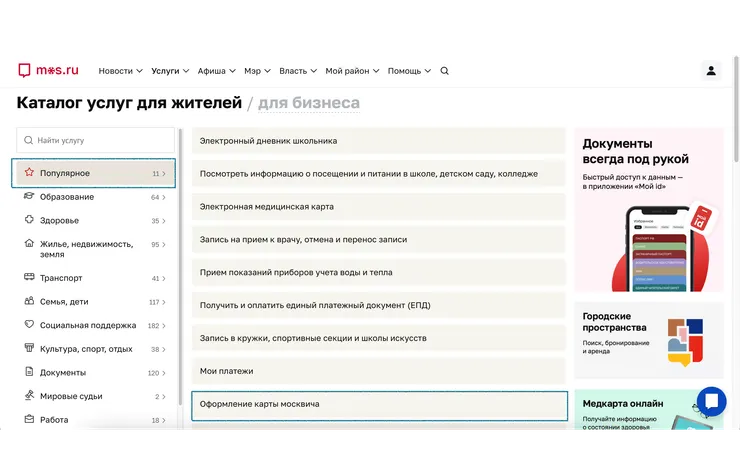
Task: Open the Мэр menu item
Action: 252,71
